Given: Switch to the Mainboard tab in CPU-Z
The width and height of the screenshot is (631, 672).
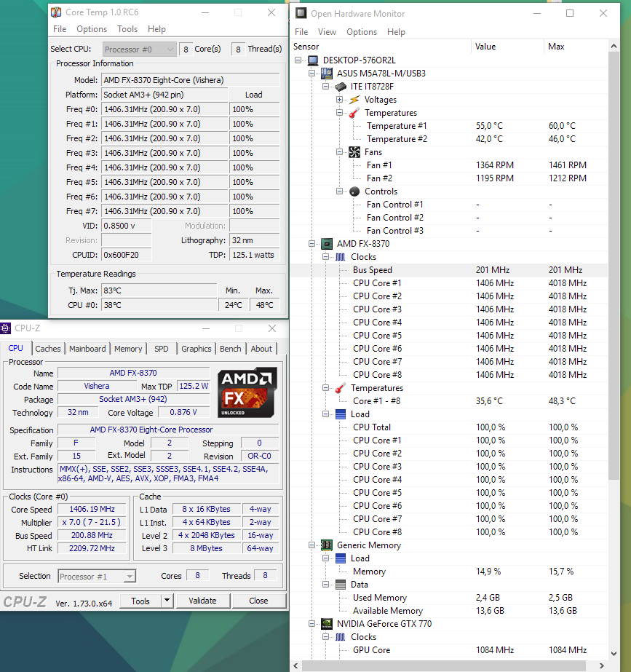Looking at the screenshot, I should coord(87,349).
